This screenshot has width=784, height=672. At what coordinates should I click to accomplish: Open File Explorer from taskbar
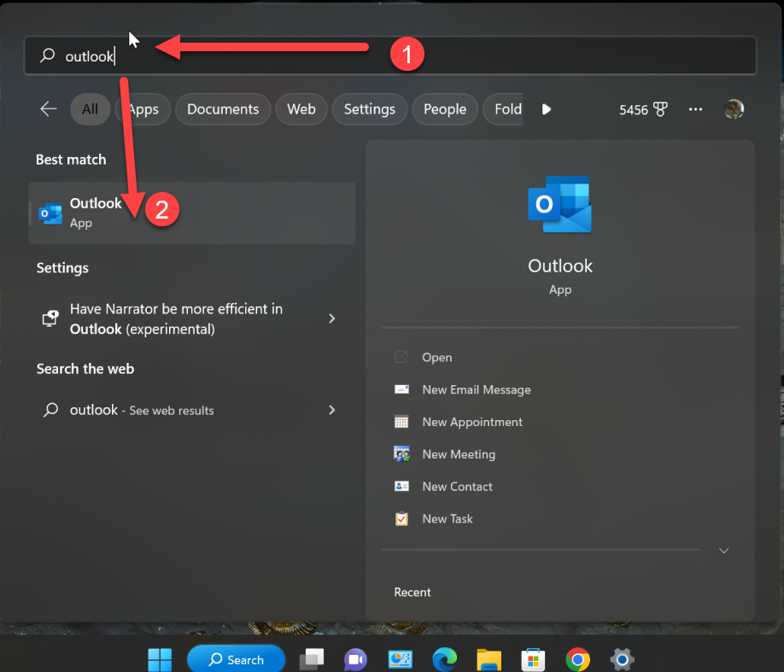tap(489, 659)
